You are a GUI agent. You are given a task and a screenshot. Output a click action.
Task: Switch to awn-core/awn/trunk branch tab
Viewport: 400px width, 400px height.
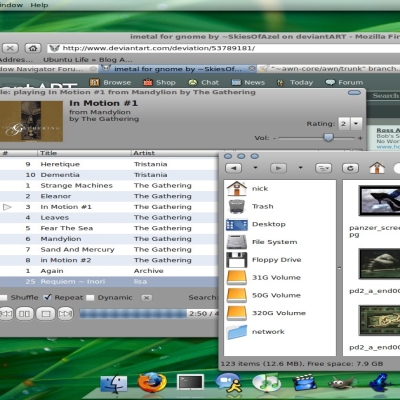[x=330, y=69]
